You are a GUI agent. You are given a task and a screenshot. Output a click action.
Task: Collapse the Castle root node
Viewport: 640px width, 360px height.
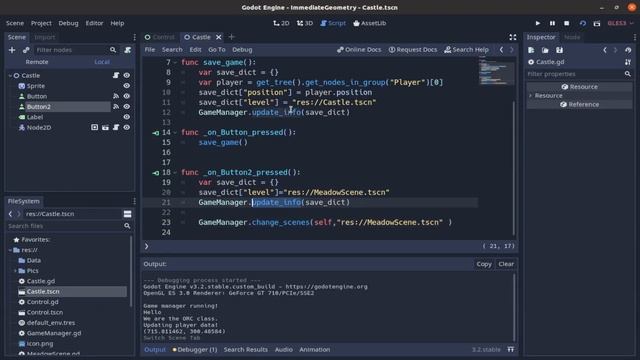tap(10, 76)
